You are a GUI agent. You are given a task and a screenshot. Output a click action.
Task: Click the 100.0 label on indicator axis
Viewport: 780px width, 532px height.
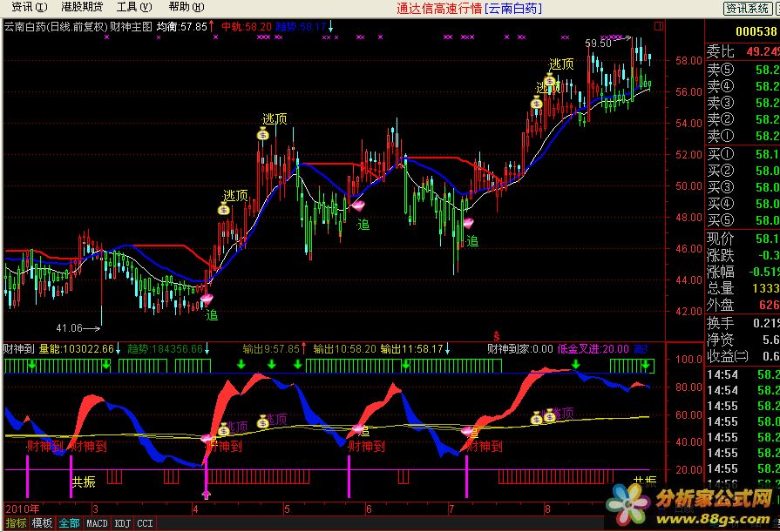click(x=688, y=359)
